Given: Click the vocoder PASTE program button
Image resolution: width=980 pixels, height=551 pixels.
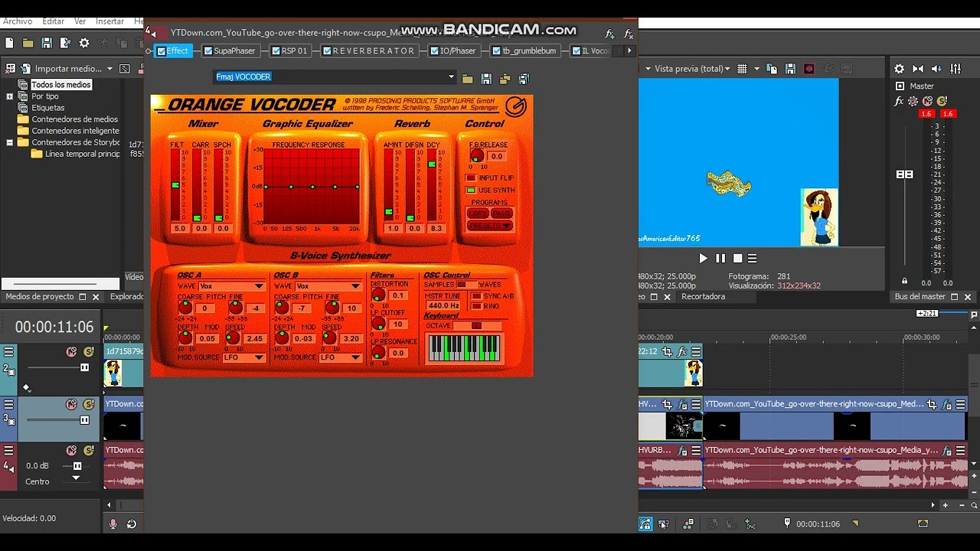Looking at the screenshot, I should pyautogui.click(x=501, y=214).
